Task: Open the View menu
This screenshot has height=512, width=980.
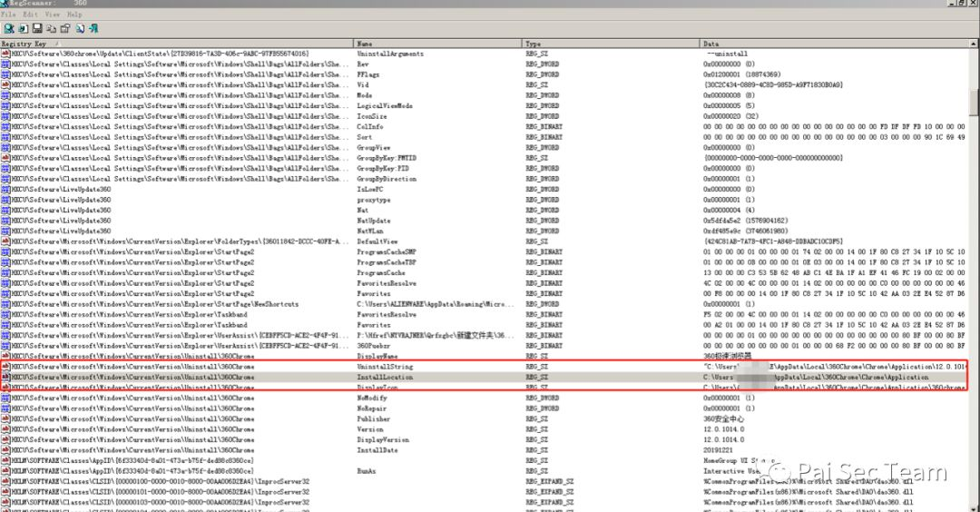Action: tap(53, 14)
